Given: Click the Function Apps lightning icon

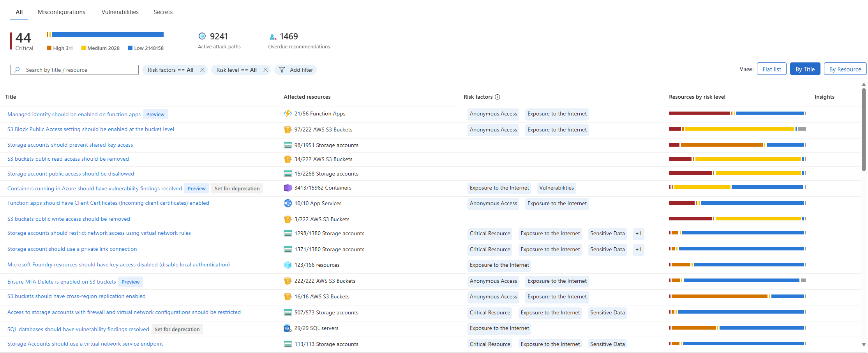Looking at the screenshot, I should point(288,114).
